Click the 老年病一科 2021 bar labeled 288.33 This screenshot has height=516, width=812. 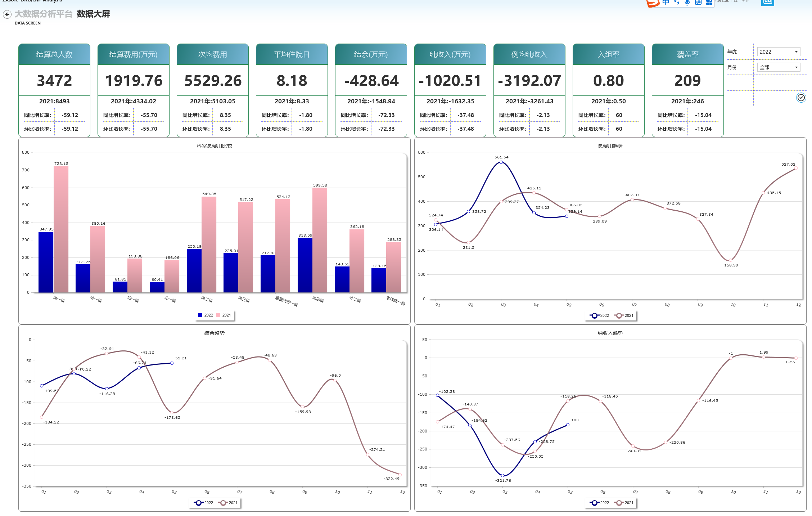(393, 267)
